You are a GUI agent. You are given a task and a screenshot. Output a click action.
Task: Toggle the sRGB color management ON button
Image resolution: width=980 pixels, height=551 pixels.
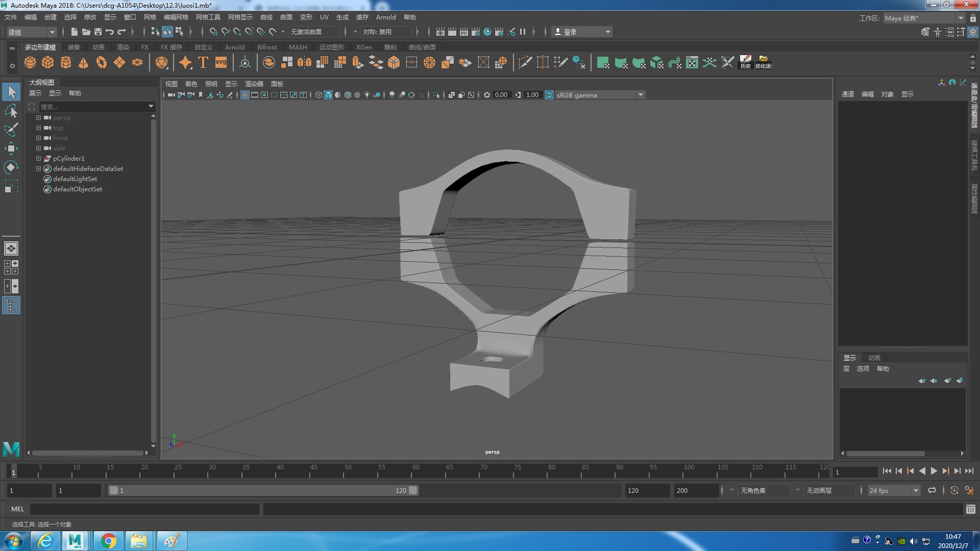tap(549, 95)
